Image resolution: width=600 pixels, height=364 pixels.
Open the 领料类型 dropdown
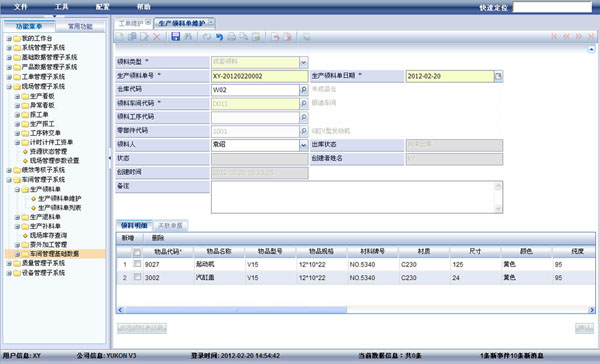click(303, 62)
